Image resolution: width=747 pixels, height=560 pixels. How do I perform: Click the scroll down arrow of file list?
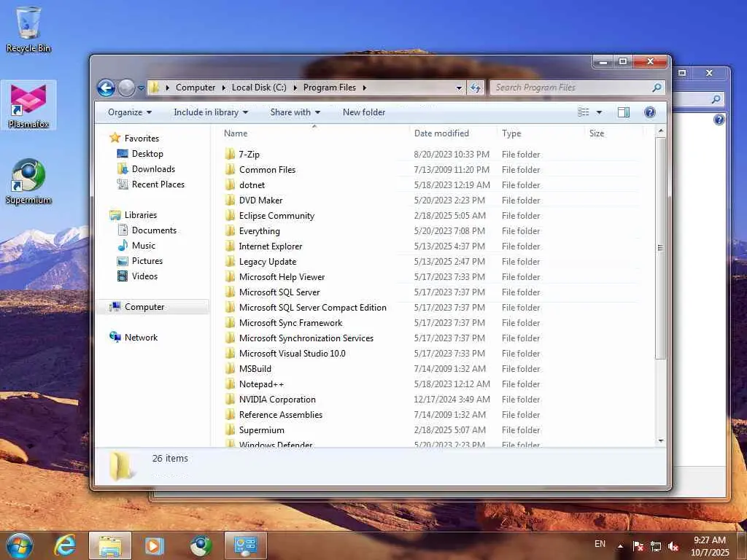coord(660,440)
